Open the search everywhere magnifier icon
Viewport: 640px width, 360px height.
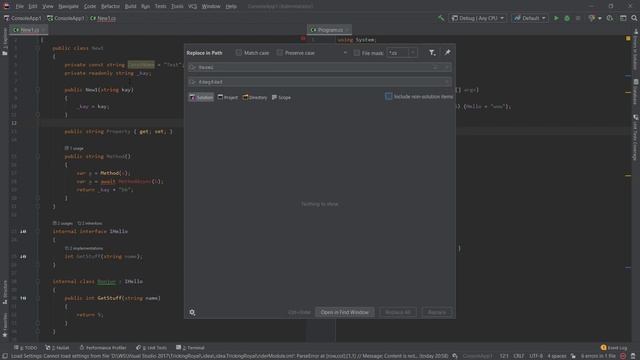tap(634, 18)
